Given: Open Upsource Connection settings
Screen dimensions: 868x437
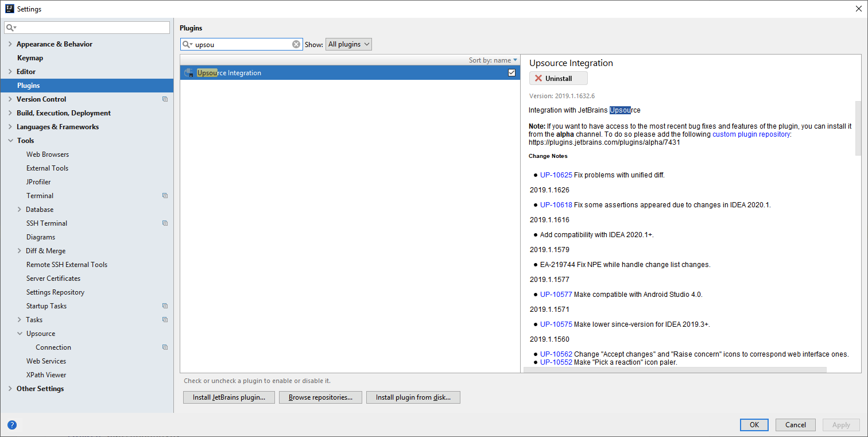Looking at the screenshot, I should point(53,347).
